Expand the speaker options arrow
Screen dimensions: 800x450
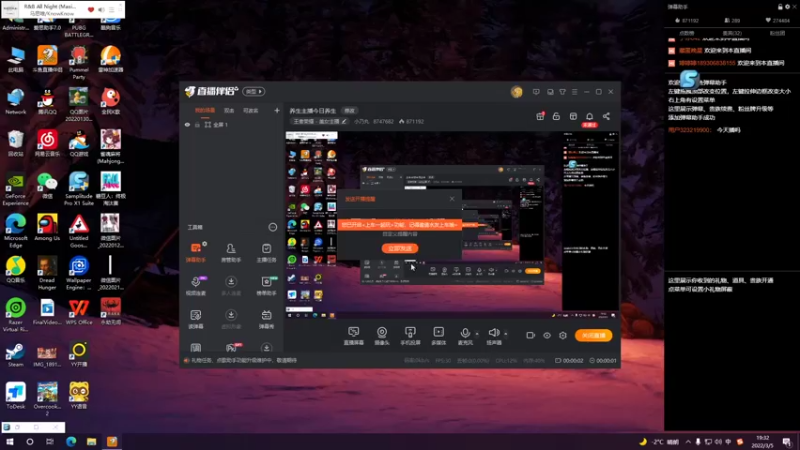(x=506, y=334)
